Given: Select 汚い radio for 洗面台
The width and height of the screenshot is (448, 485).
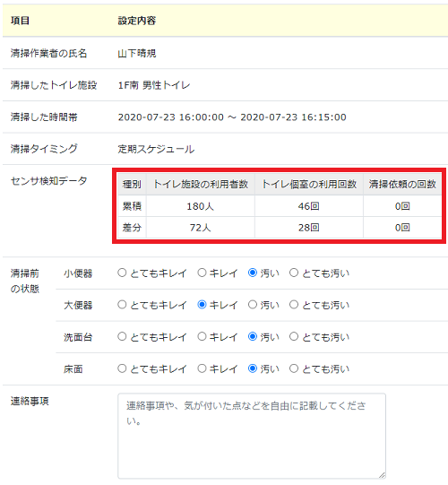Looking at the screenshot, I should (x=253, y=336).
